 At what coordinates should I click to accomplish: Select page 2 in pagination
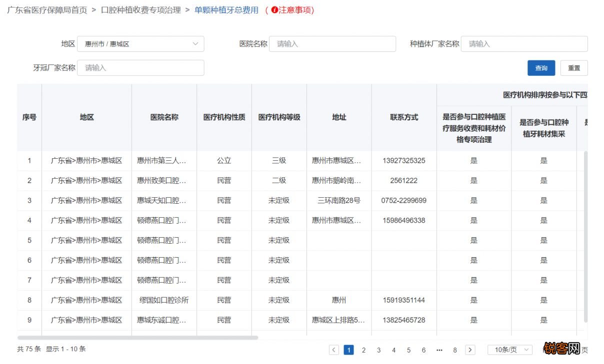point(364,350)
